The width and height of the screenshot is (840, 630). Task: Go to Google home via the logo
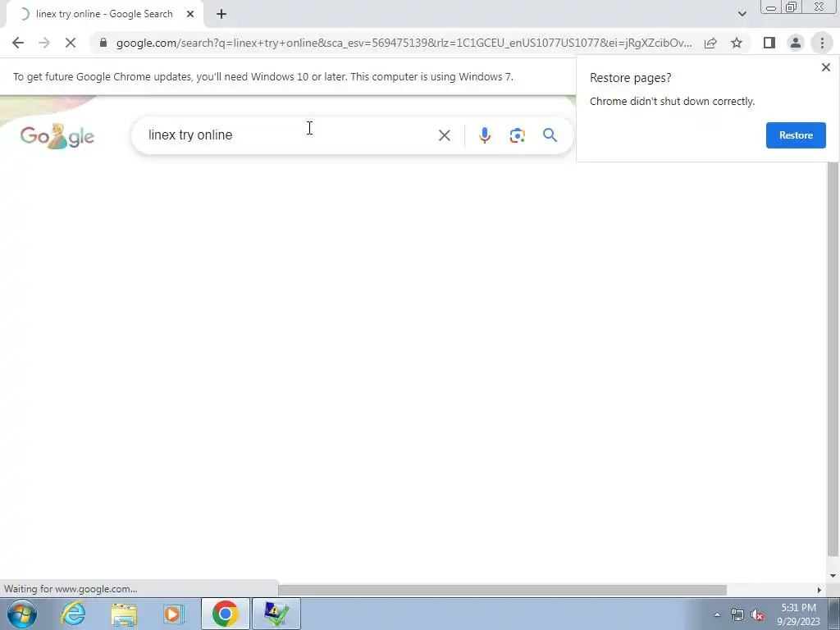pos(57,136)
